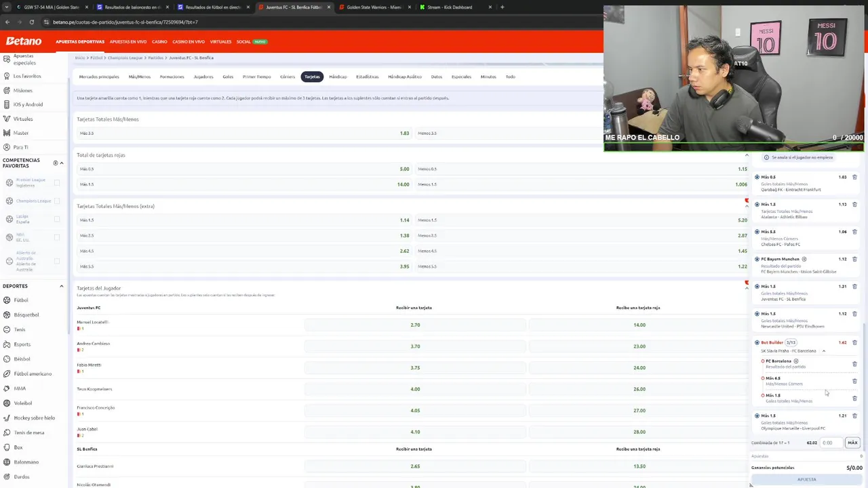
Task: Tick the Champions League favorite checkbox
Action: 57,201
